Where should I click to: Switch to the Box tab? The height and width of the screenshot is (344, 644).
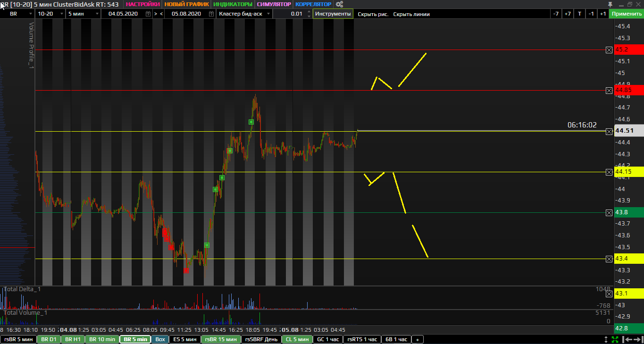point(160,339)
